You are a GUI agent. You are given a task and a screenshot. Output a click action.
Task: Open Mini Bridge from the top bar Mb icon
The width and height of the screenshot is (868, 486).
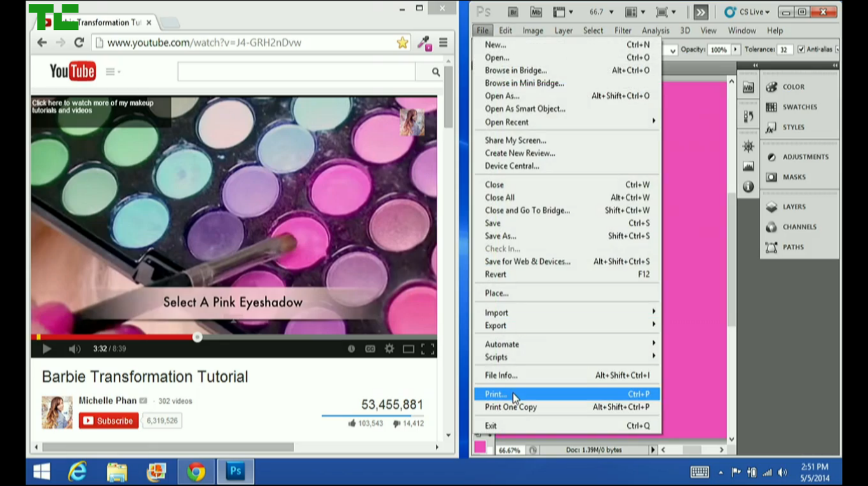tap(536, 12)
